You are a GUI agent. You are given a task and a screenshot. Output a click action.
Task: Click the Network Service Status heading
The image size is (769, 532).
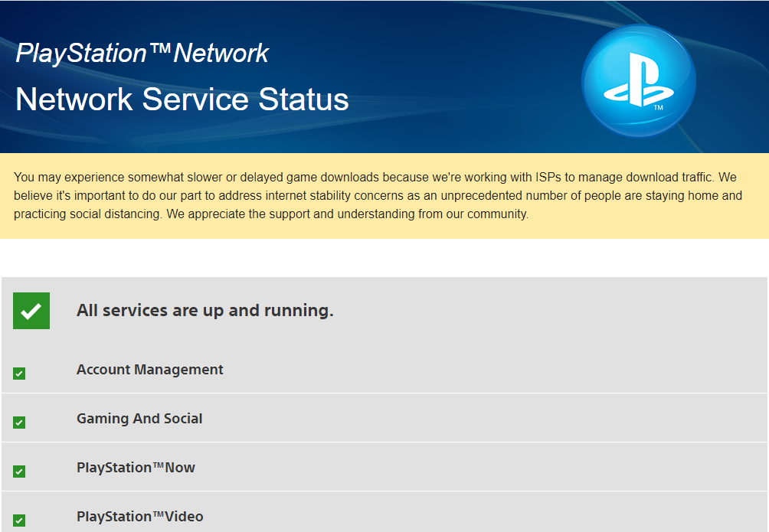(x=182, y=100)
